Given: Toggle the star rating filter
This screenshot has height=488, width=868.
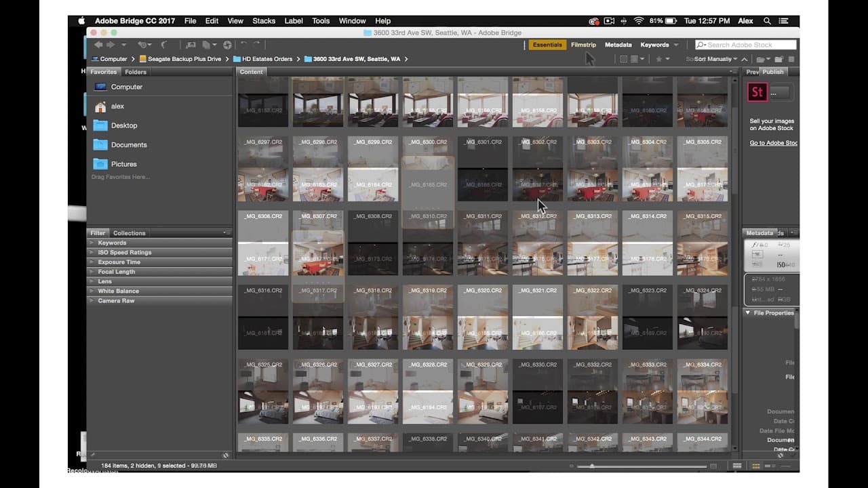Looking at the screenshot, I should coord(658,59).
